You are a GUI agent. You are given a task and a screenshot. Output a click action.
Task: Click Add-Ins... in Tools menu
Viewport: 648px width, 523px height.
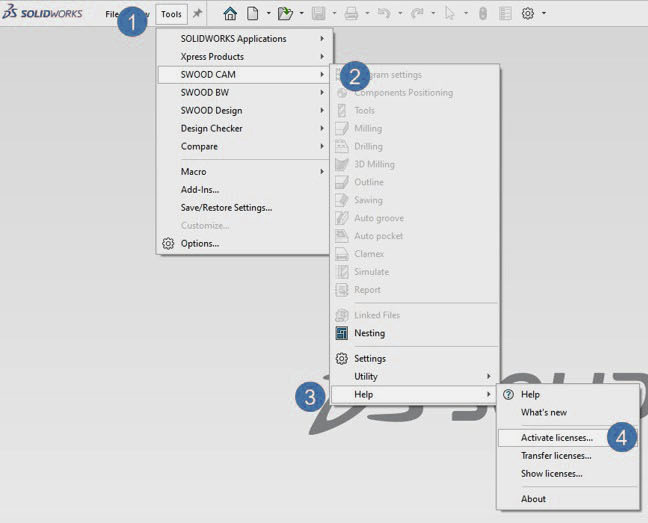tap(200, 189)
